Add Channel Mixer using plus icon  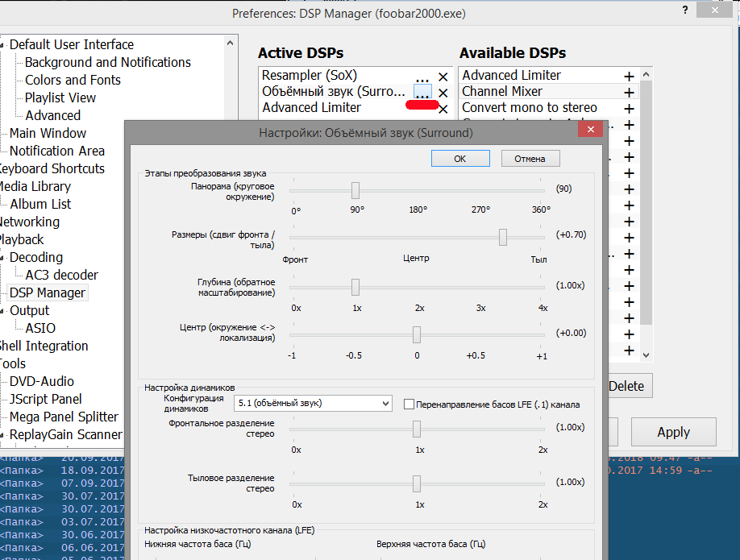pyautogui.click(x=629, y=92)
